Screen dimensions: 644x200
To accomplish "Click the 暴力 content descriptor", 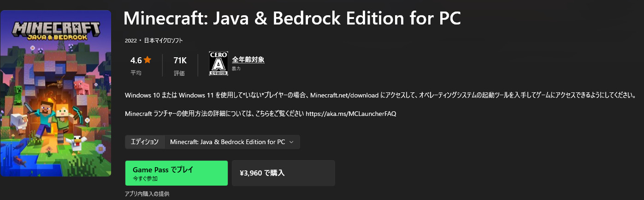I will point(236,69).
